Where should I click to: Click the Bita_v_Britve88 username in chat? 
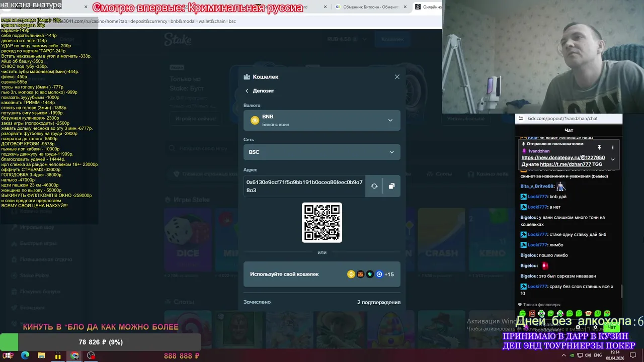537,186
